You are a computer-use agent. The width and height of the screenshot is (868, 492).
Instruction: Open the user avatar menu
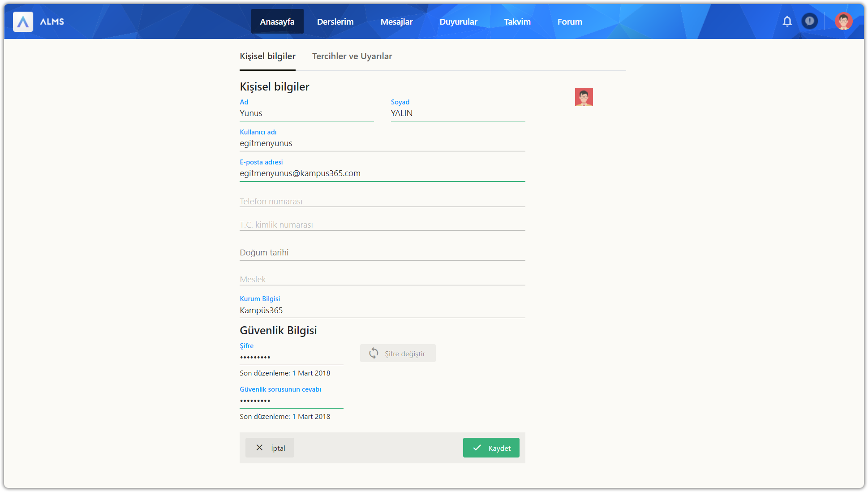pos(843,21)
